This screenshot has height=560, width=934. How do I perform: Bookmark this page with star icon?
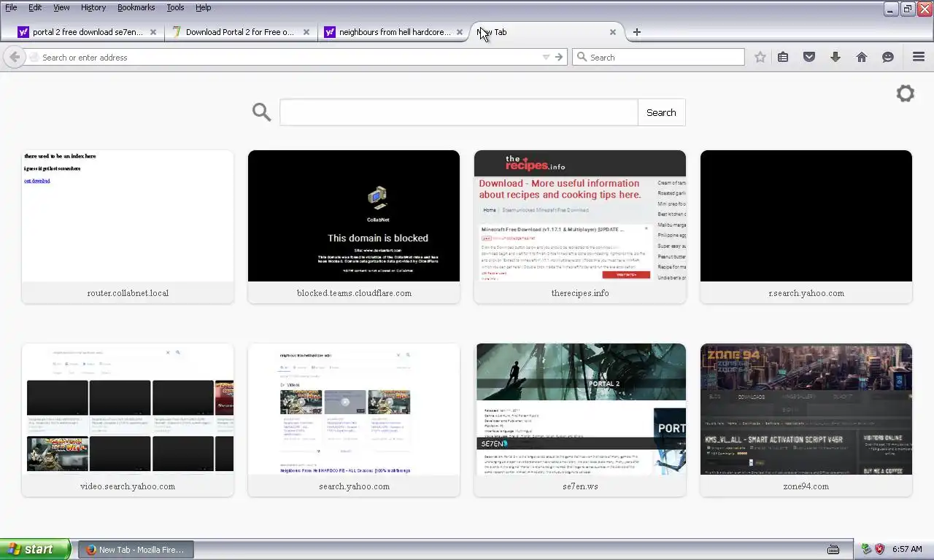pos(760,57)
